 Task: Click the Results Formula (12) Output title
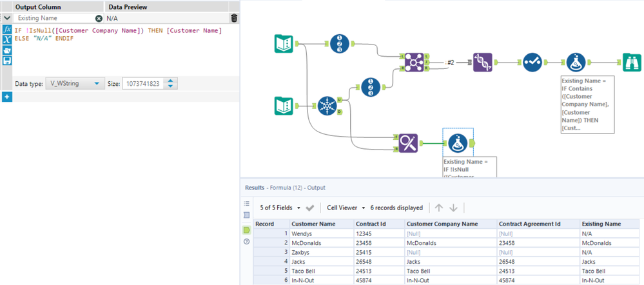click(285, 188)
